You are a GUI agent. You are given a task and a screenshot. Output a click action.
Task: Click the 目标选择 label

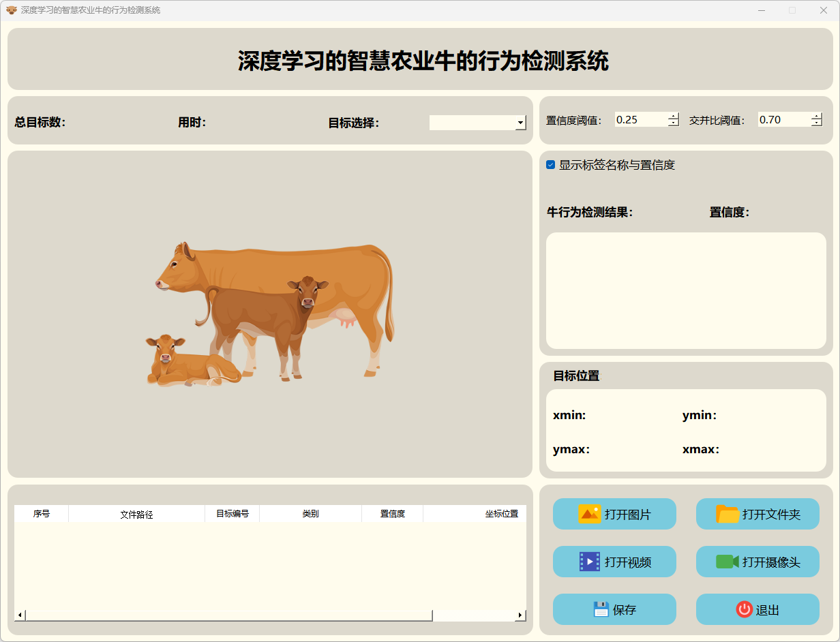click(x=354, y=123)
